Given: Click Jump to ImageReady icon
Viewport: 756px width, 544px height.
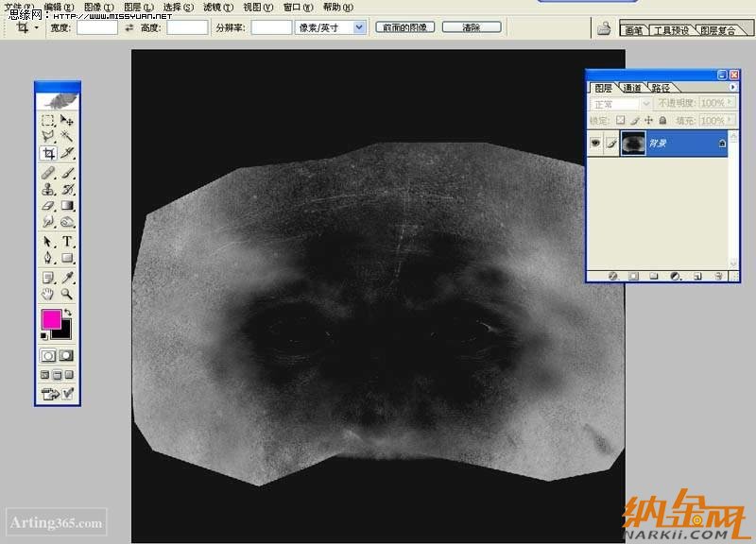Looking at the screenshot, I should point(50,395).
